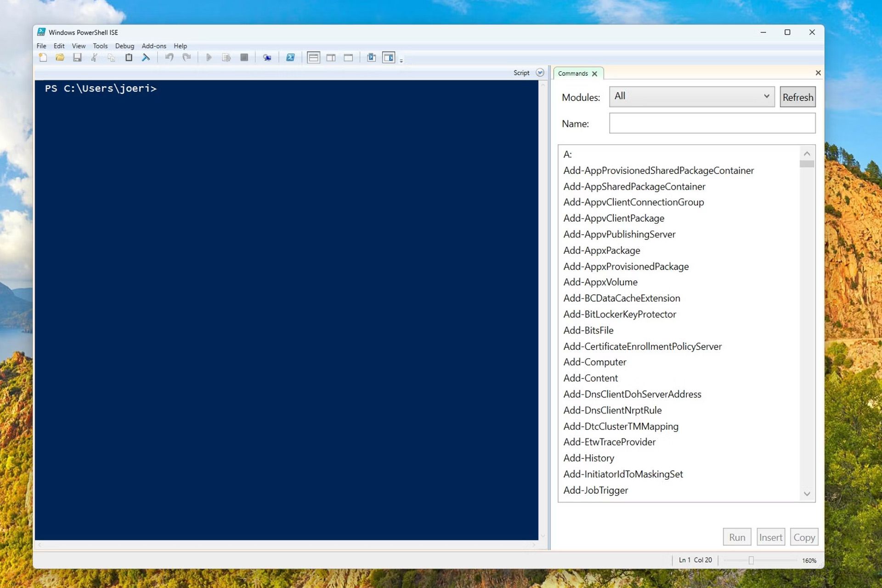
Task: Click the Save Script toolbar icon
Action: coord(78,58)
